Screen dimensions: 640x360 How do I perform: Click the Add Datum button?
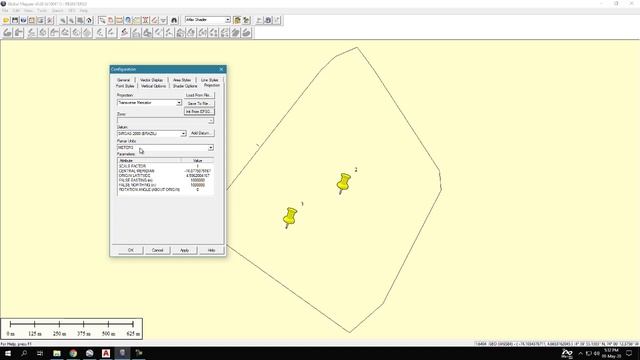(201, 133)
